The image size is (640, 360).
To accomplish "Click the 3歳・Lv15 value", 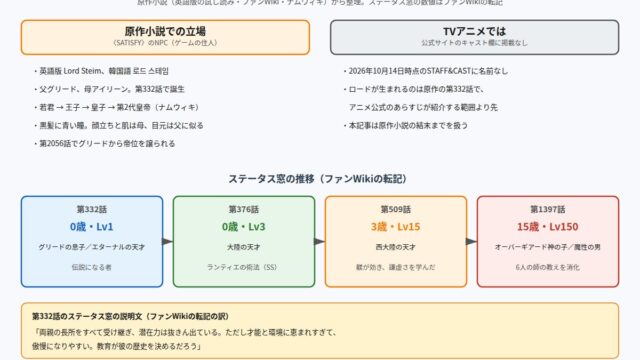I will coord(396,227).
